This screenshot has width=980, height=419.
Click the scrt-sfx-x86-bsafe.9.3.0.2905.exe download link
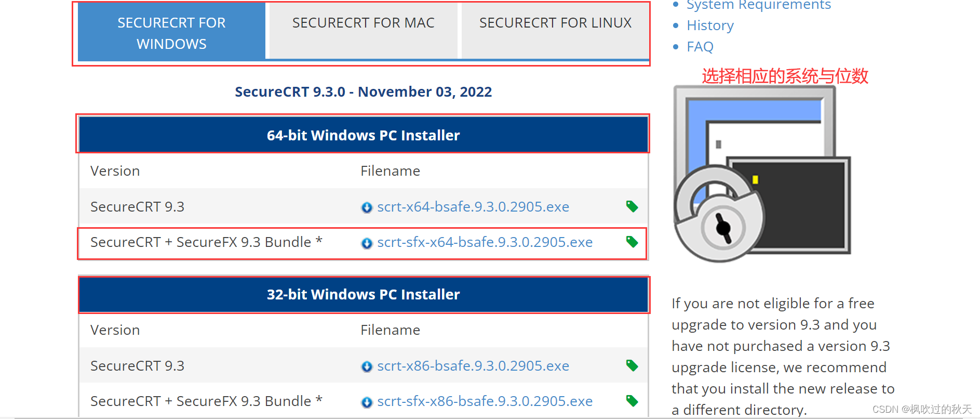click(x=485, y=401)
